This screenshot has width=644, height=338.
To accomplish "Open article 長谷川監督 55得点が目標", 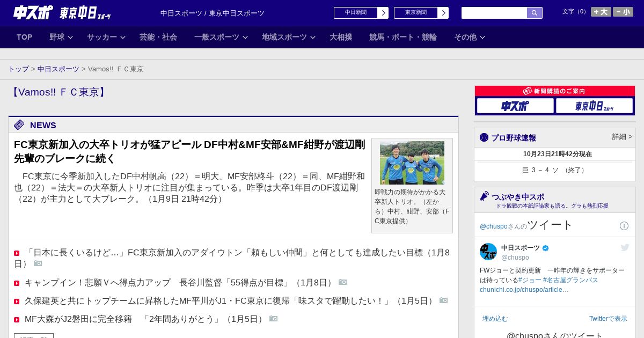I will tap(180, 283).
